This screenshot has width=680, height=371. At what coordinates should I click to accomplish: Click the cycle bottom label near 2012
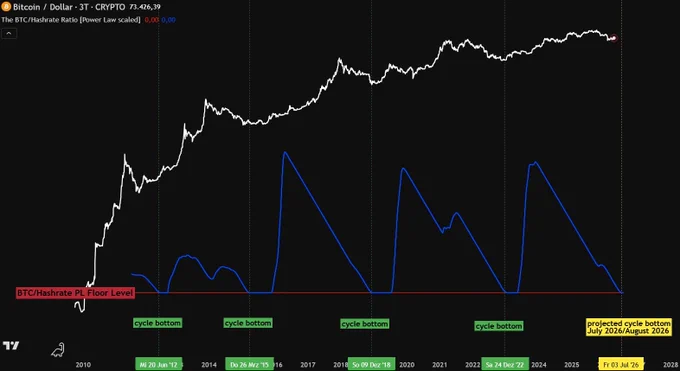pos(157,323)
